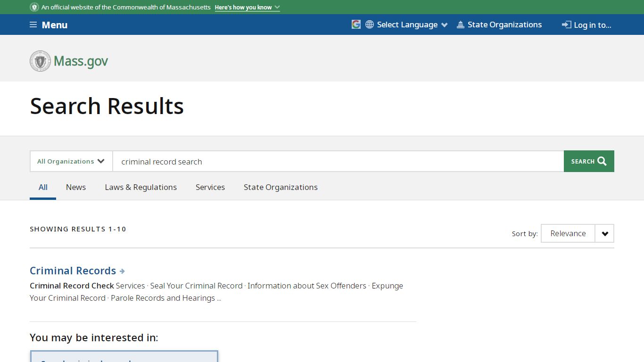
Task: Switch to the Laws & Regulations tab
Action: click(x=141, y=187)
